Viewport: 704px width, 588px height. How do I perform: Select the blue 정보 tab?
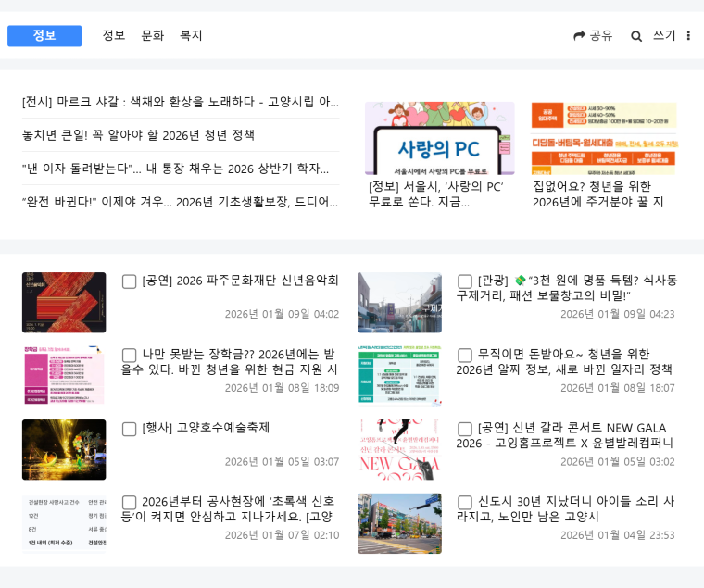pos(44,36)
